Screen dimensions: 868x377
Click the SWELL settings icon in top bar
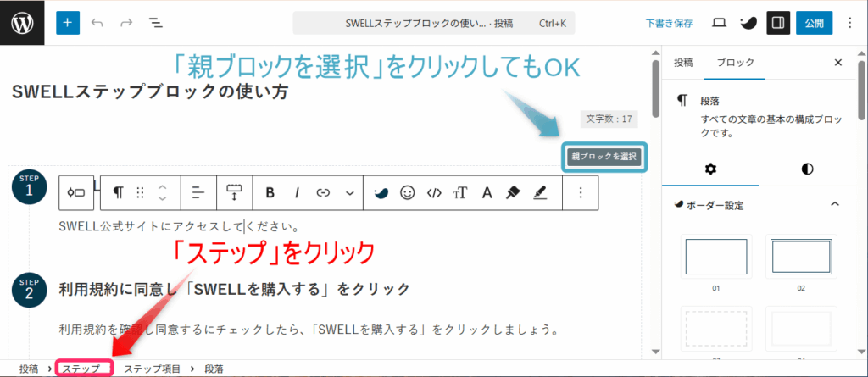click(748, 23)
